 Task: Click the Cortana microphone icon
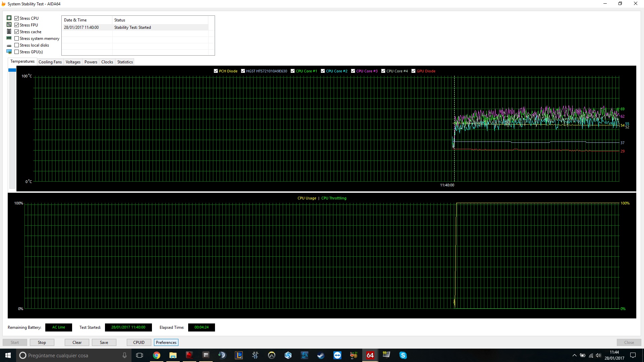click(124, 355)
